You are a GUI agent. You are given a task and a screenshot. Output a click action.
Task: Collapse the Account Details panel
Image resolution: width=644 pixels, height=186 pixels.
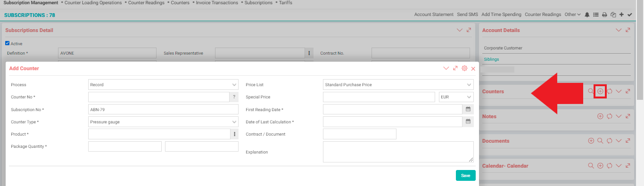619,30
